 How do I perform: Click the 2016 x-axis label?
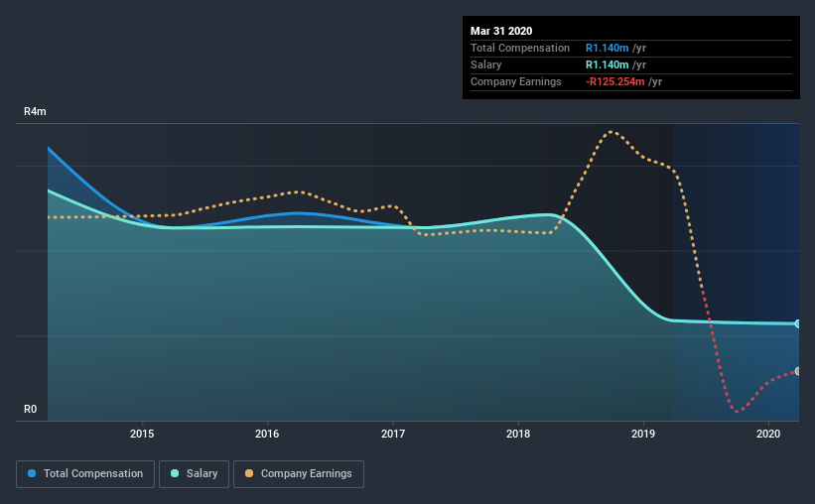click(267, 434)
